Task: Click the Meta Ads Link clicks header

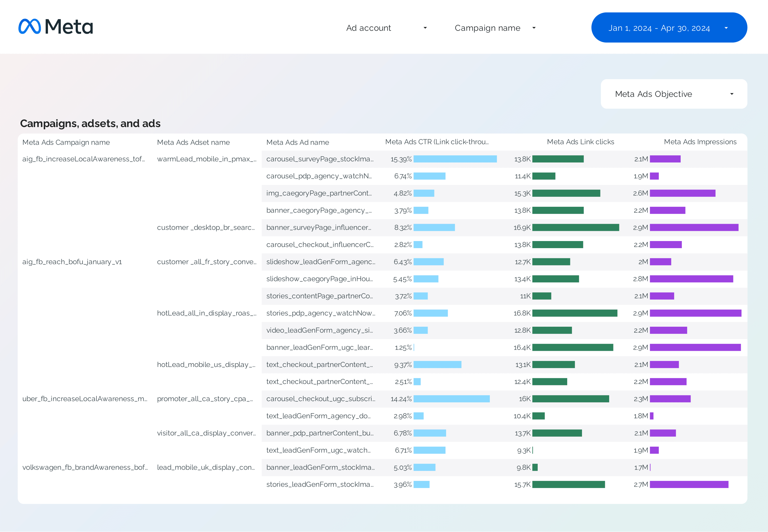Action: coord(580,142)
